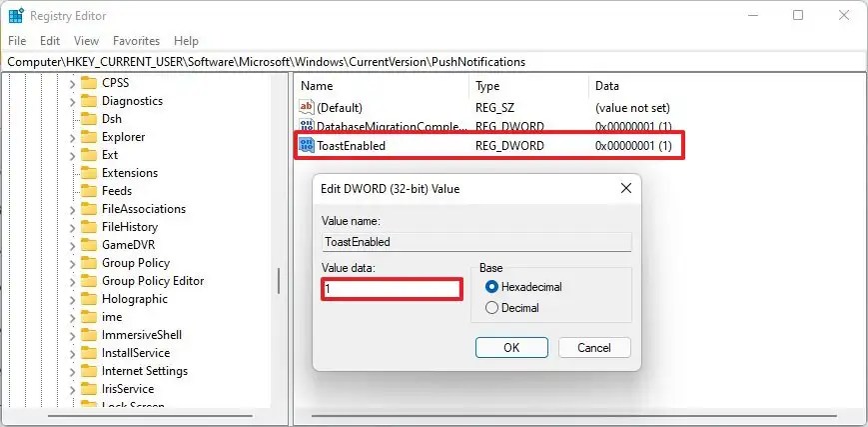Image resolution: width=868 pixels, height=427 pixels.
Task: Expand the CPSS tree node
Action: click(x=72, y=84)
